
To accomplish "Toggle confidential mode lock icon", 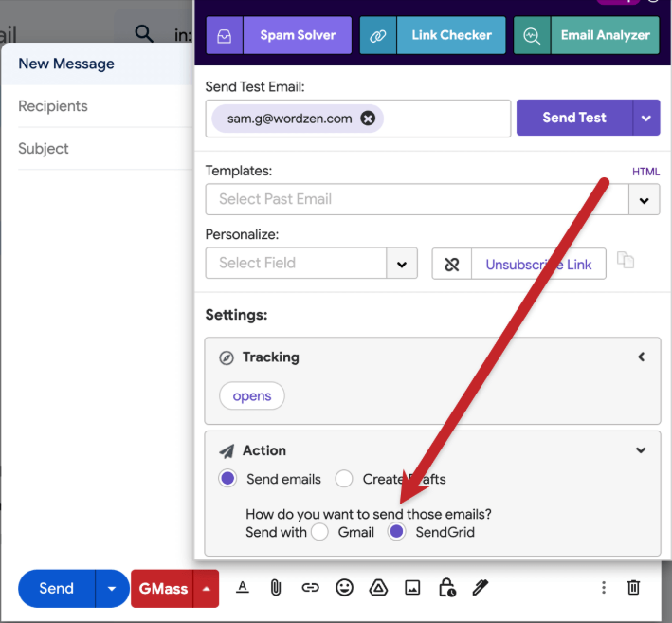I will pyautogui.click(x=447, y=587).
